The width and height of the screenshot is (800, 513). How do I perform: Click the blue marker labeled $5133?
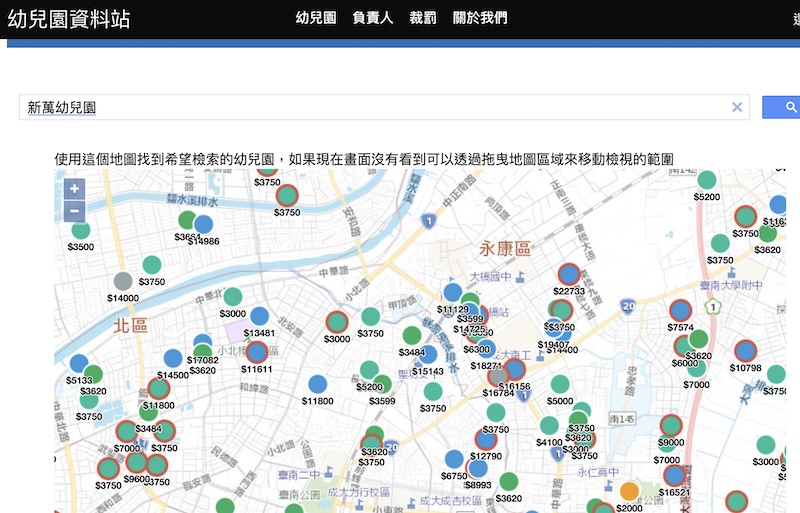pyautogui.click(x=79, y=364)
